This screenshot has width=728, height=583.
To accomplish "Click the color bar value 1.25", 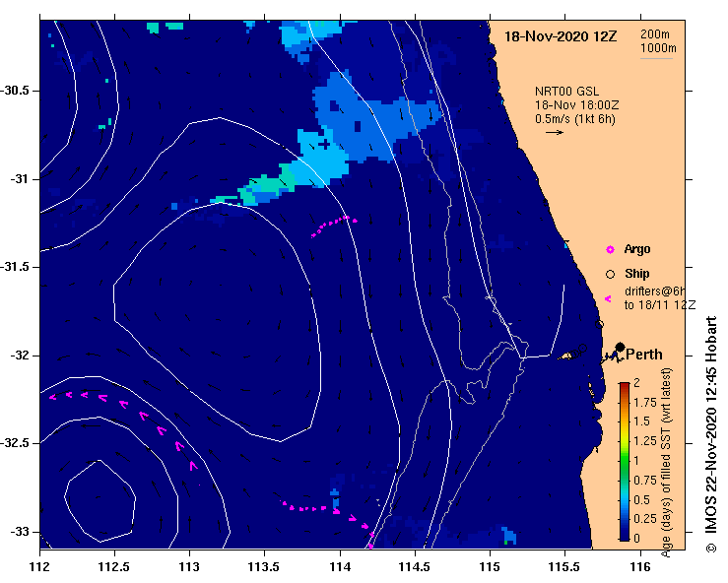I will click(645, 441).
